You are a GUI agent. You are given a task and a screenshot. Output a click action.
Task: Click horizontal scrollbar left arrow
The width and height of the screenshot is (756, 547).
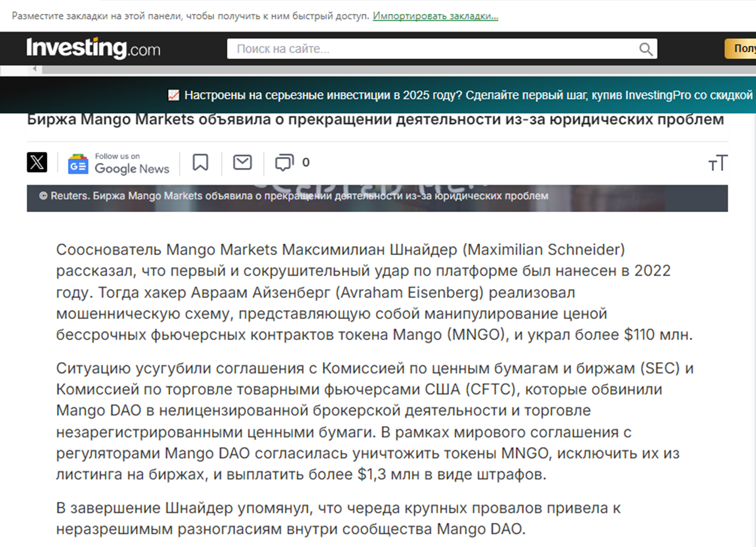[x=34, y=69]
